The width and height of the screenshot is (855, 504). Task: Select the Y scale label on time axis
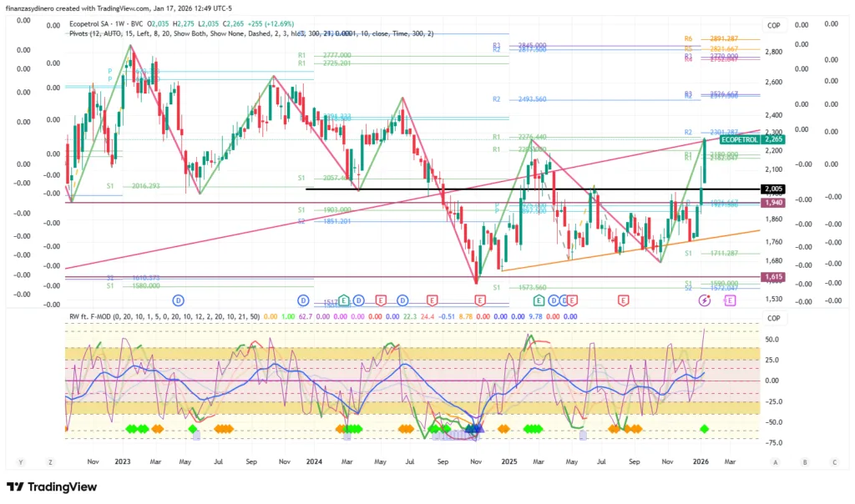coord(22,461)
